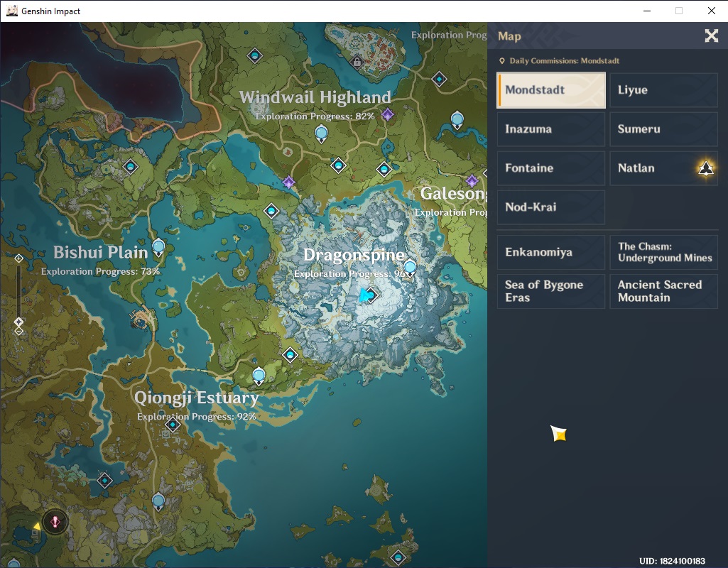Image resolution: width=728 pixels, height=568 pixels.
Task: Select teleport waypoint below Windwail Highland progress text
Action: tap(321, 135)
